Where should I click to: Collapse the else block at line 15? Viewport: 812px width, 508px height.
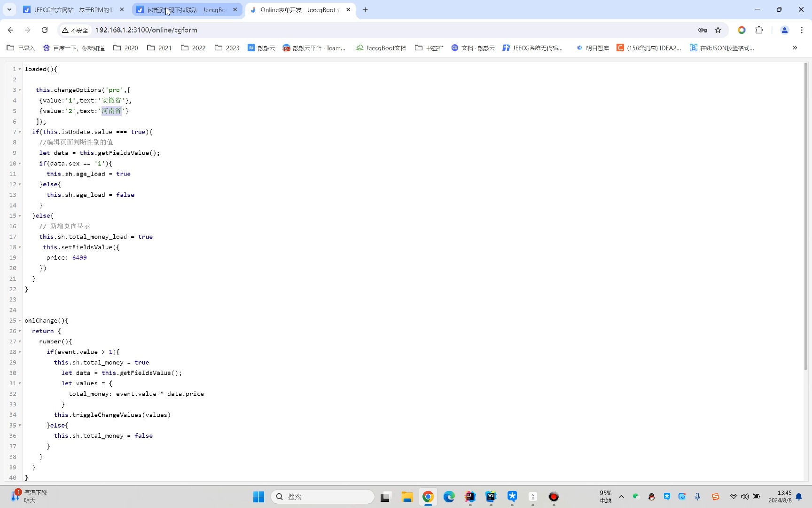pos(20,215)
